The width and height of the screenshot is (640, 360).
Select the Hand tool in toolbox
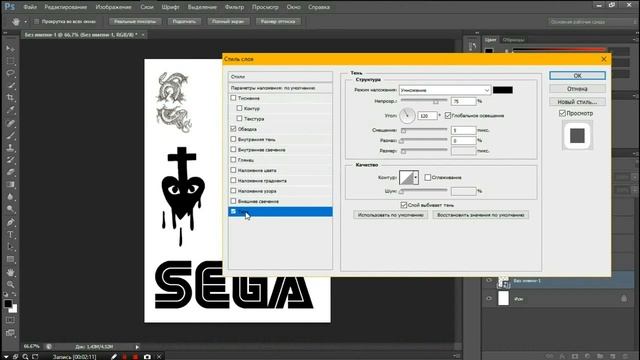point(10,272)
